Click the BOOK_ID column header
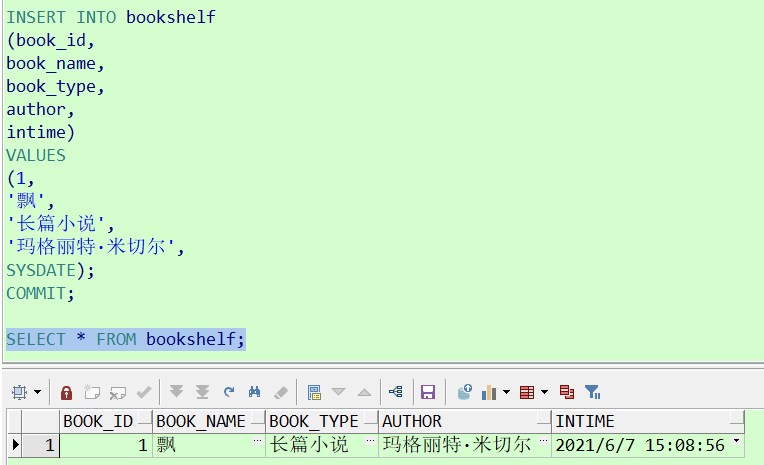The width and height of the screenshot is (764, 465). point(106,421)
